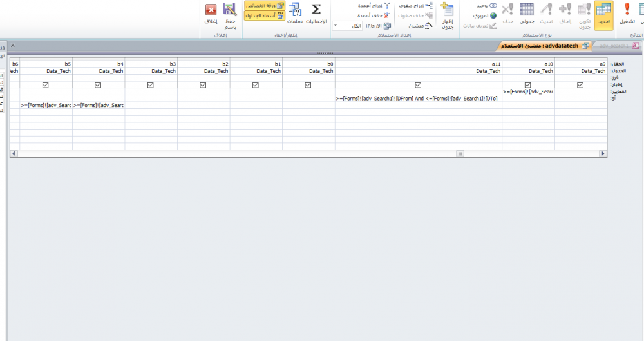Click the design grid horizontal scrollbar thumb
This screenshot has width=644, height=341.
460,154
